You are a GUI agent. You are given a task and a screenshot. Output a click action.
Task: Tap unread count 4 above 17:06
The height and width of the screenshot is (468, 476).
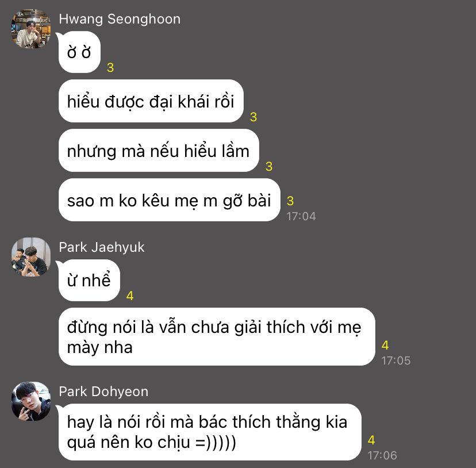371,440
